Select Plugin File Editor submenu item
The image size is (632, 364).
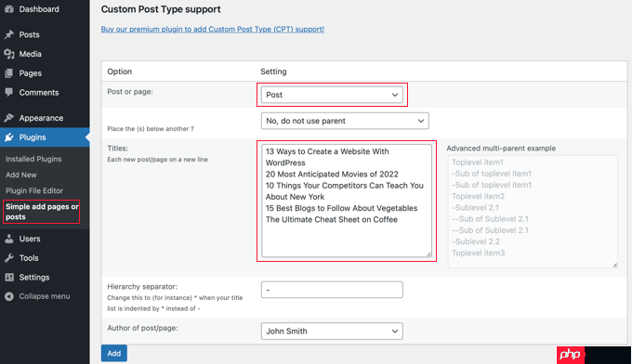34,191
